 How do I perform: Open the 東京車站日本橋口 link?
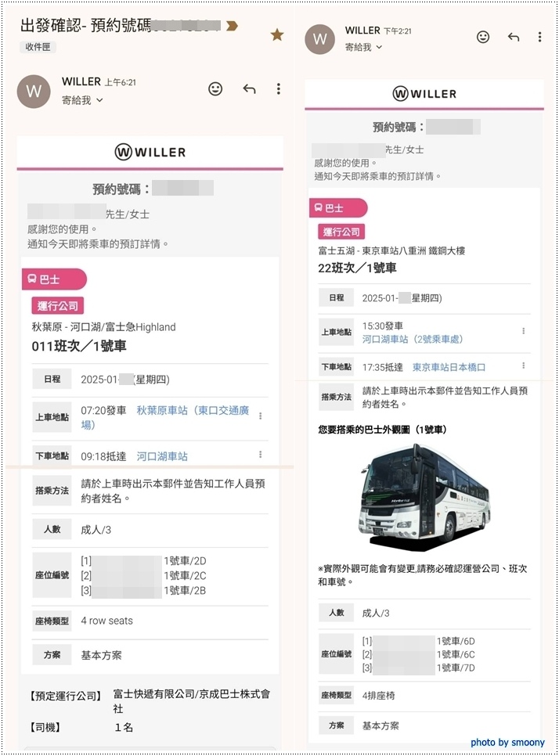[x=449, y=367]
